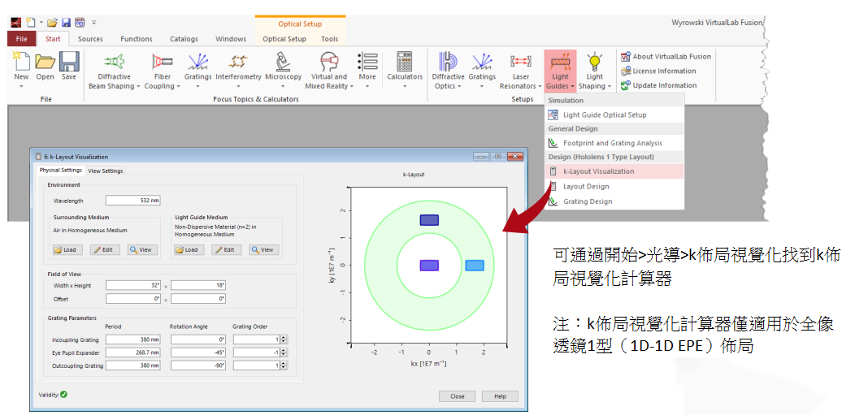View the Light Guide Medium

[x=264, y=249]
